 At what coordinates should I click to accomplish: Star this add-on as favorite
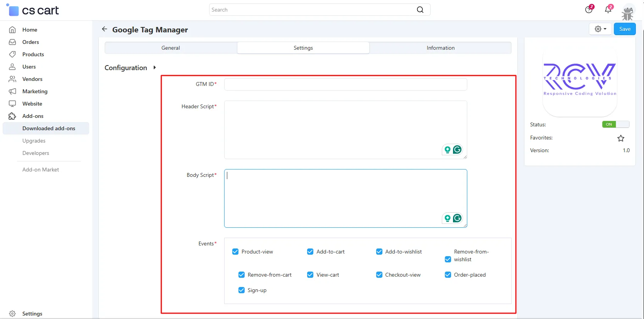point(620,138)
